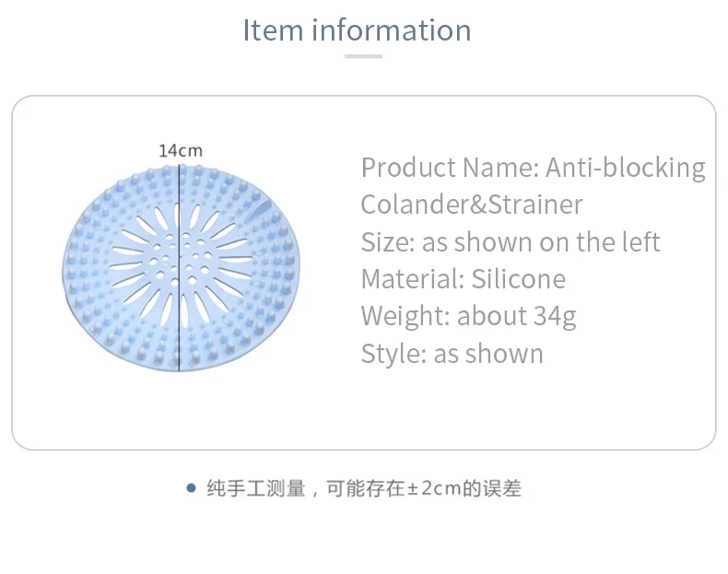Click the 14cm measurement label
728x574 pixels.
click(181, 151)
